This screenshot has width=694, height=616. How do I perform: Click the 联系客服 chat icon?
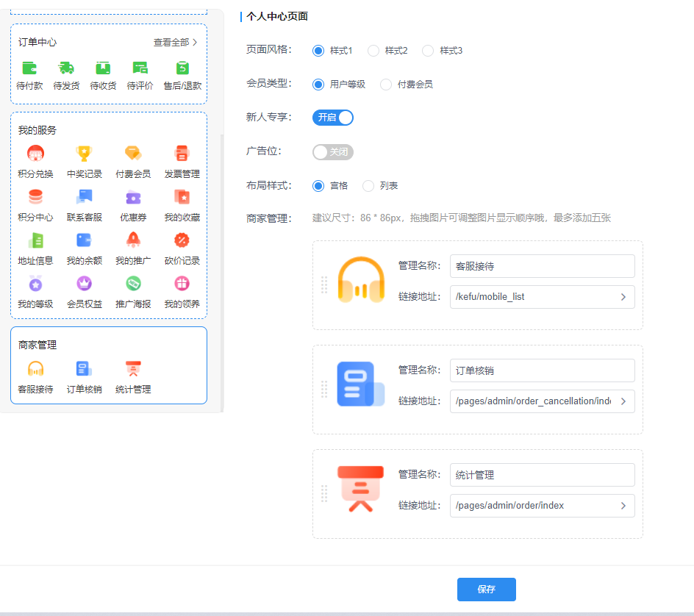[x=84, y=197]
